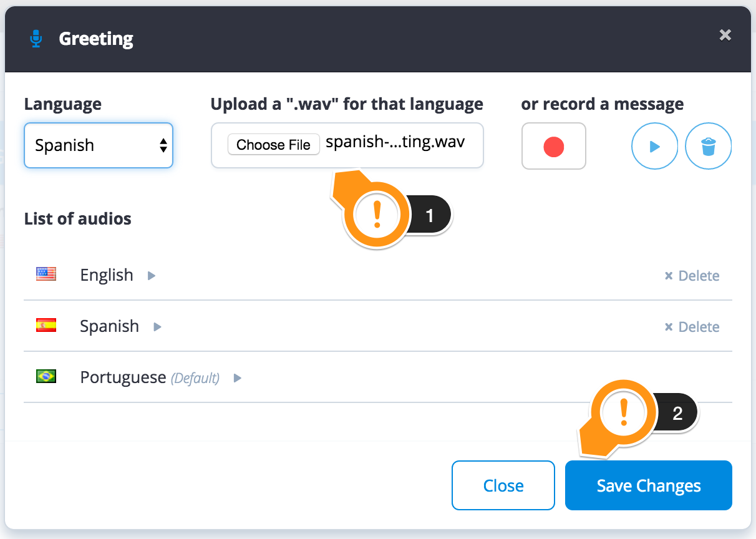
Task: Delete the recording using trash icon
Action: (x=708, y=147)
